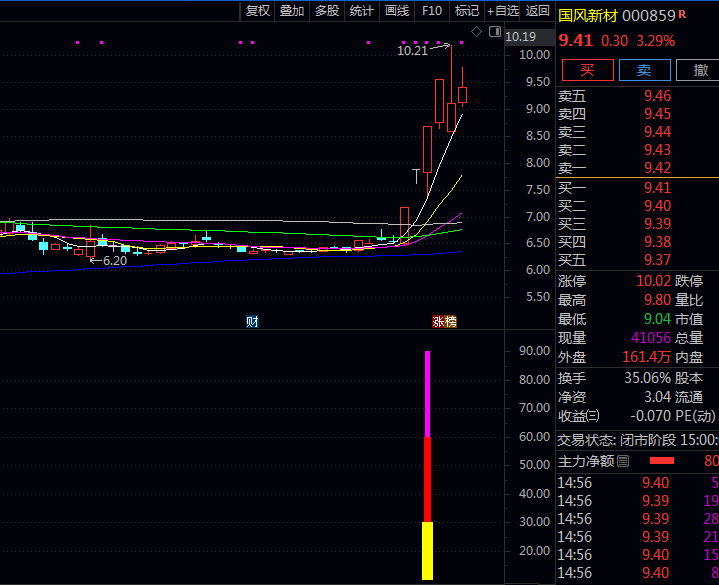Click the red R badge by 000859

[x=682, y=14]
